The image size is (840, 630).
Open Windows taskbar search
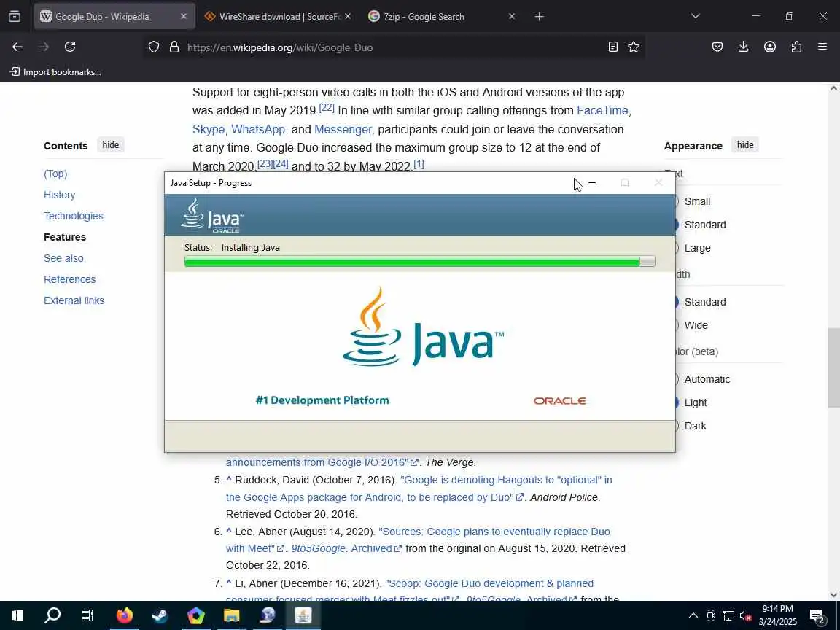point(52,615)
